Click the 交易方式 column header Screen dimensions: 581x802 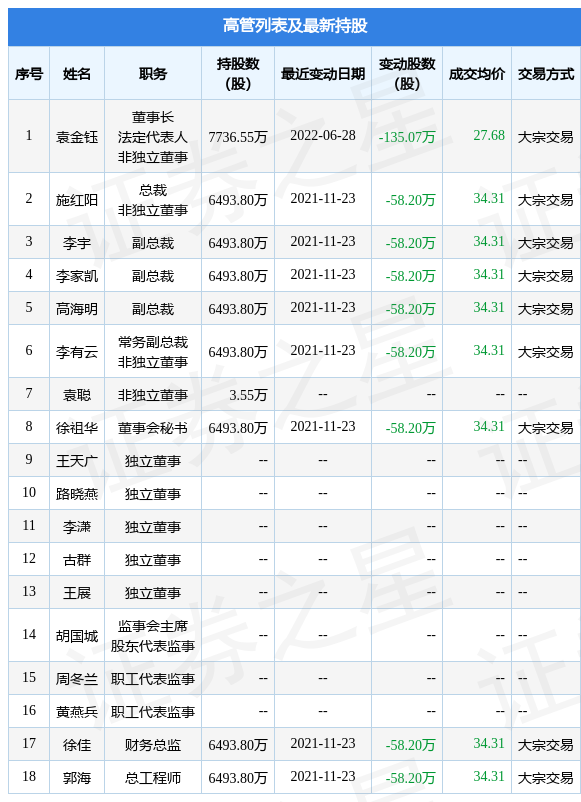pyautogui.click(x=546, y=74)
